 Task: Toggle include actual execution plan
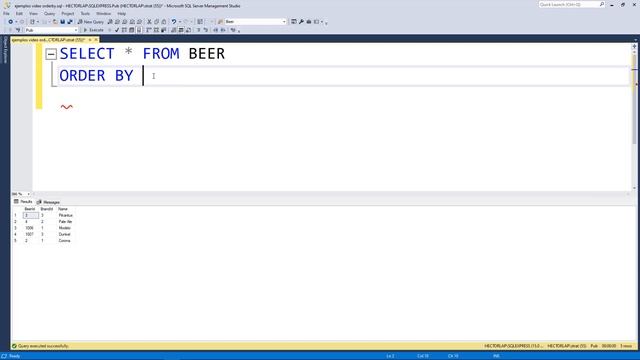[x=149, y=30]
